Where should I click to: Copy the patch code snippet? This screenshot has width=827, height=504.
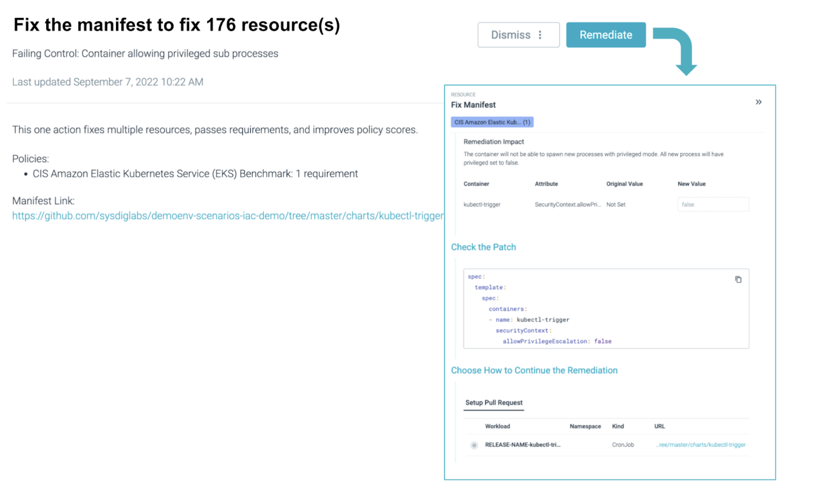(739, 279)
